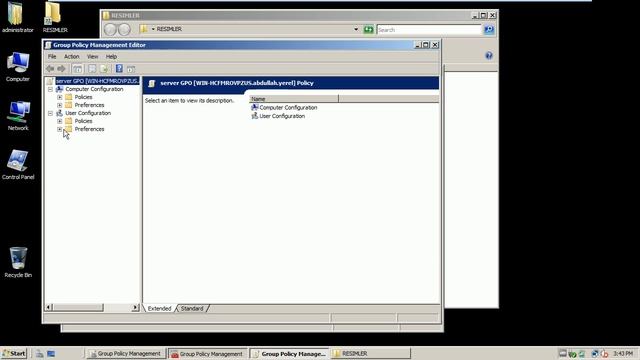This screenshot has height=360, width=640.
Task: Switch to the Extended tab
Action: (159, 309)
